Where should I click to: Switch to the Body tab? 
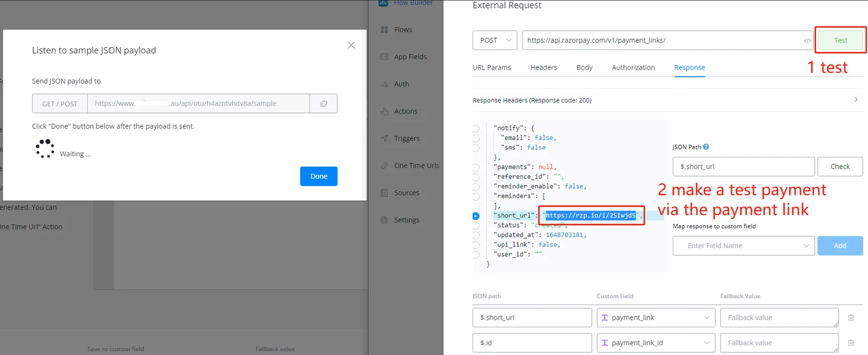click(x=584, y=68)
